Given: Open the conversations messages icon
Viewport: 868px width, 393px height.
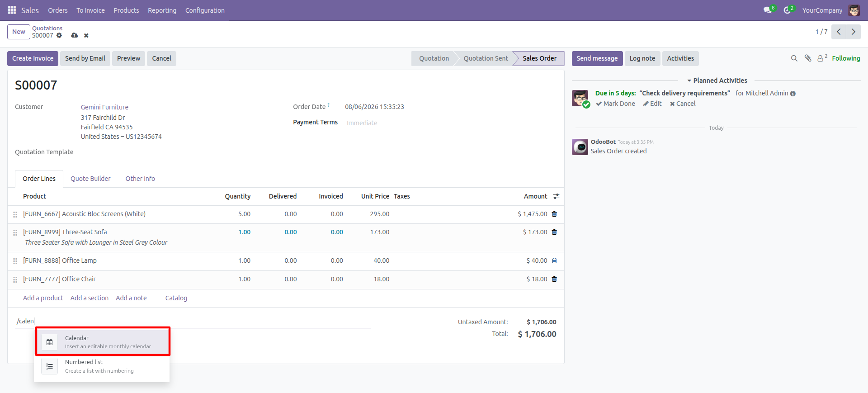Looking at the screenshot, I should 768,10.
